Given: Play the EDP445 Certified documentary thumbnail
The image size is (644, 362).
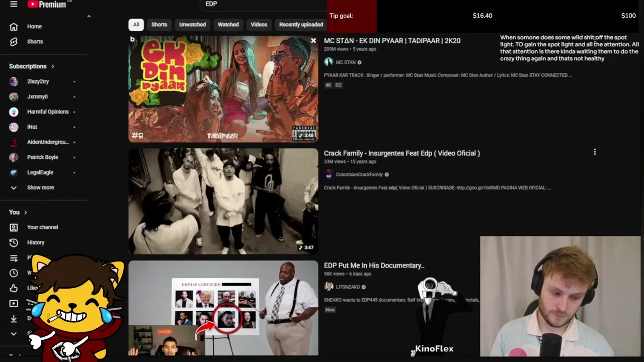Looking at the screenshot, I should pyautogui.click(x=223, y=308).
